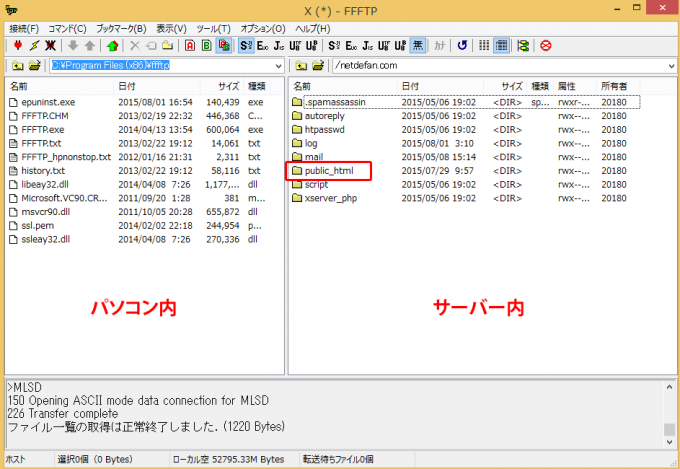This screenshot has height=469, width=680.
Task: Select the no-conversion 無 kanji code button
Action: point(418,45)
